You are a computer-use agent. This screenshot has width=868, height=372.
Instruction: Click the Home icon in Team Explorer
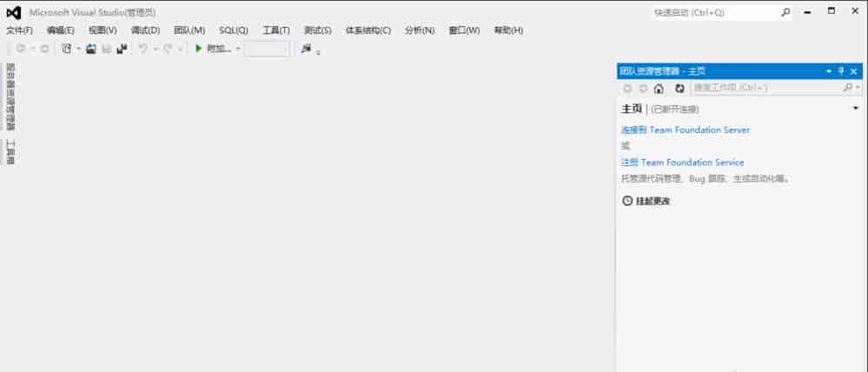659,88
